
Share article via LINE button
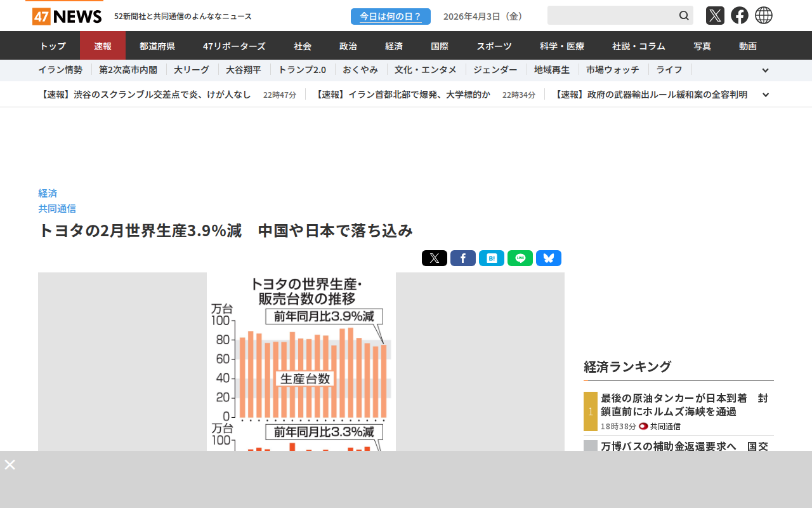click(x=520, y=258)
